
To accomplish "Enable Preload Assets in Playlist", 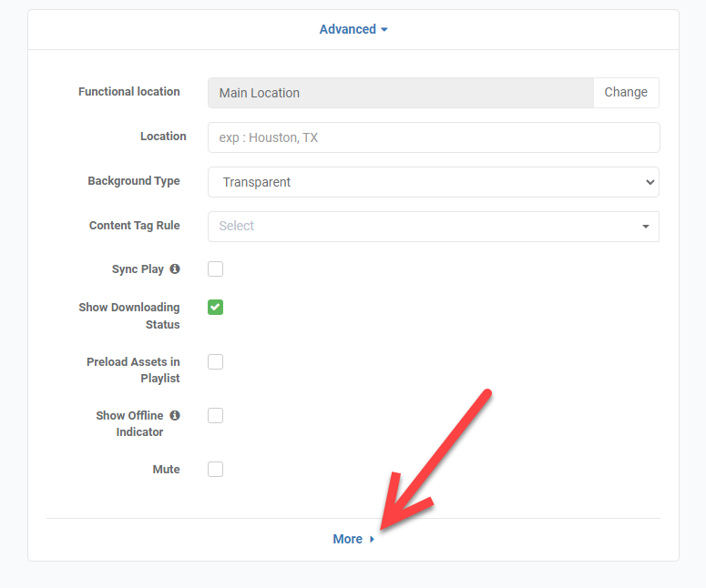I will click(215, 361).
